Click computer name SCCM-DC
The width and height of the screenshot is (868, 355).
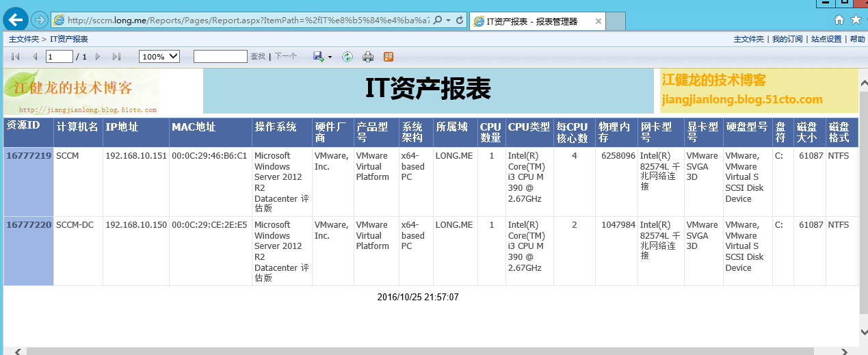75,225
